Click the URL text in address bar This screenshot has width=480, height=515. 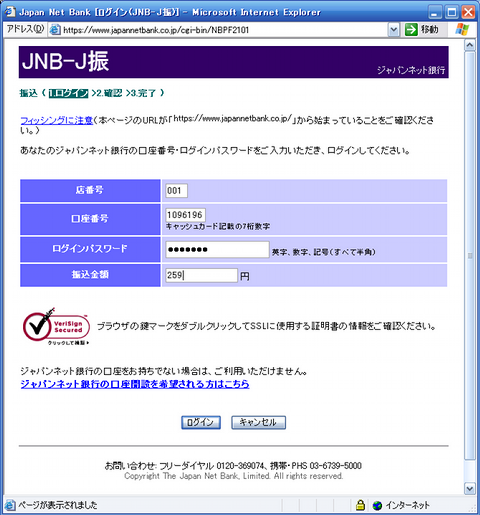(x=156, y=30)
